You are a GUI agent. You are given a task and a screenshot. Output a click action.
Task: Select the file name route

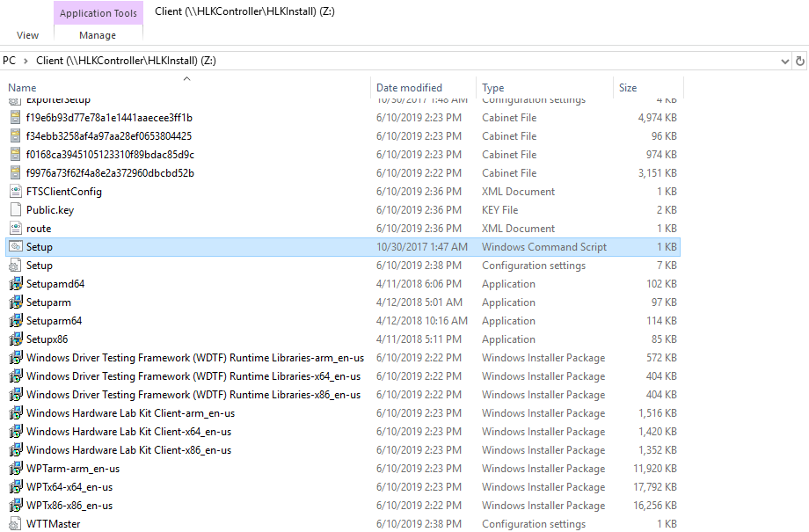[39, 229]
